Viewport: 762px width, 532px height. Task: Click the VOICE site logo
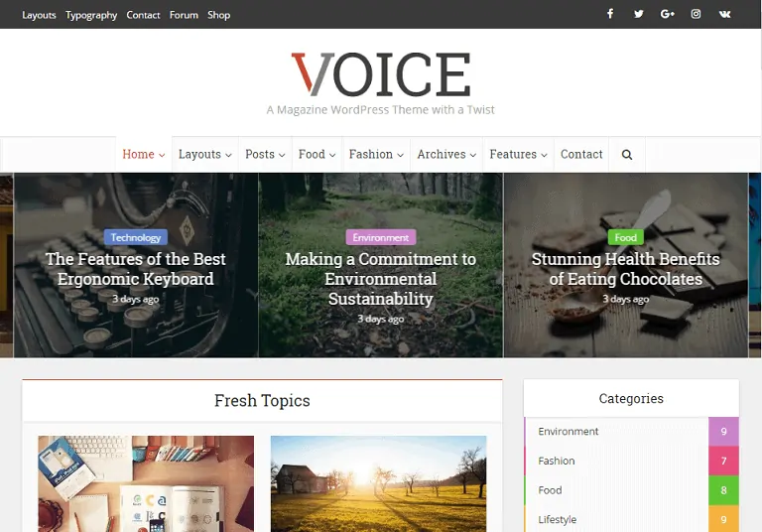[x=381, y=73]
